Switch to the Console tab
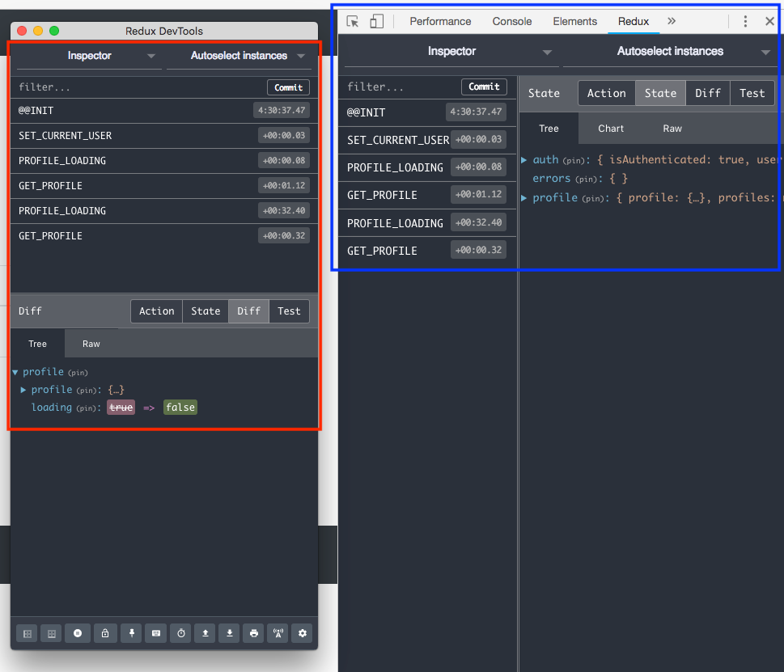This screenshot has height=672, width=784. (512, 22)
